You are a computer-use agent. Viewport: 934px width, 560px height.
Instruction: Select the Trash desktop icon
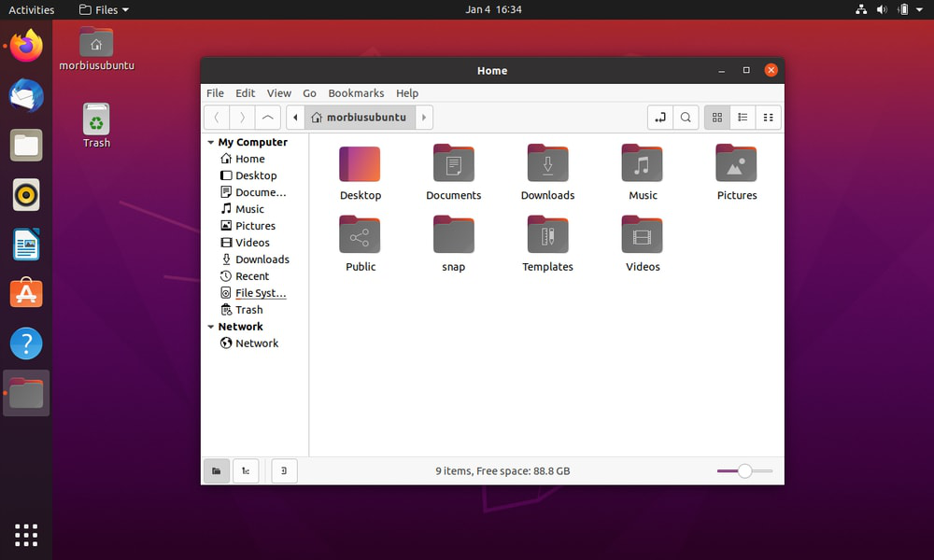click(x=96, y=126)
